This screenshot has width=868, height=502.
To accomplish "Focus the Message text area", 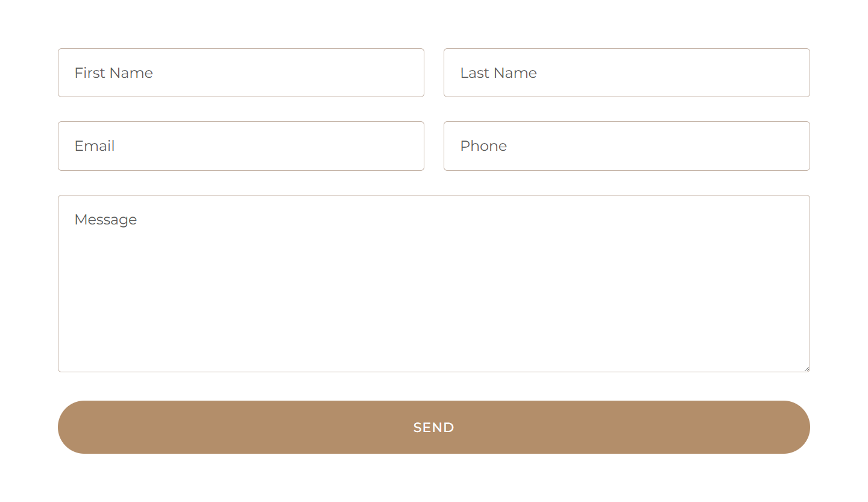I will coord(434,284).
